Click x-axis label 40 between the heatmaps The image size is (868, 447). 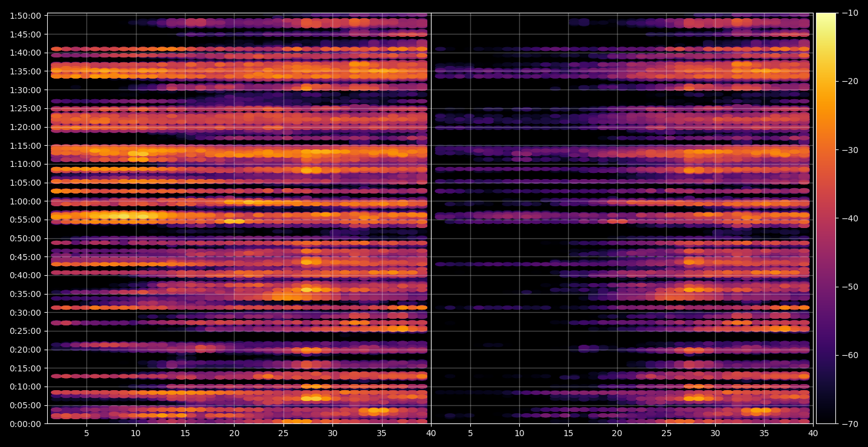coord(431,433)
